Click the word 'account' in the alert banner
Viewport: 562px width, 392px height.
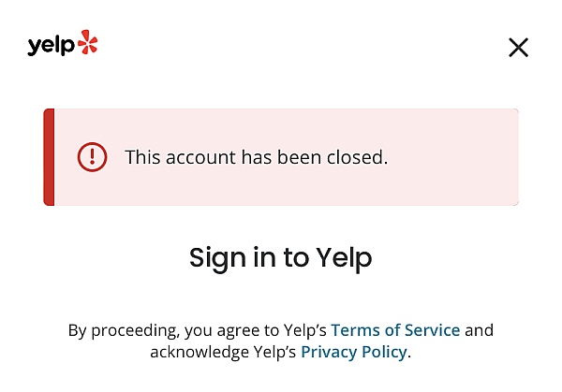pyautogui.click(x=200, y=157)
